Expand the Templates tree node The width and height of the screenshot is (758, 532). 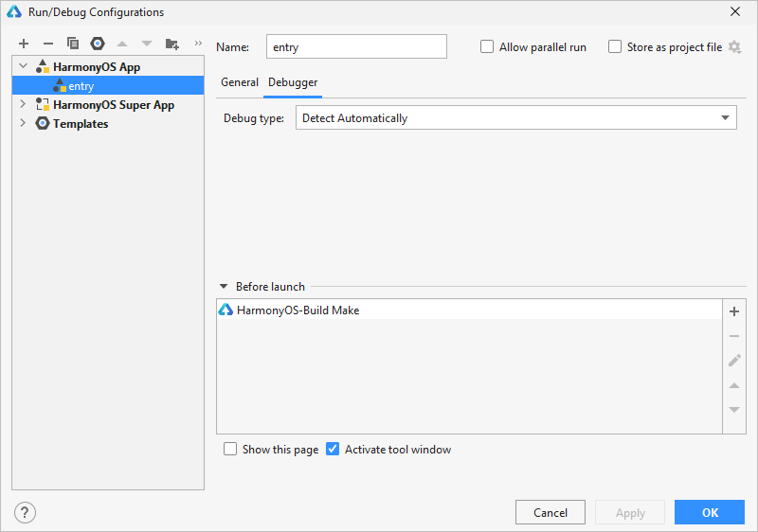23,123
